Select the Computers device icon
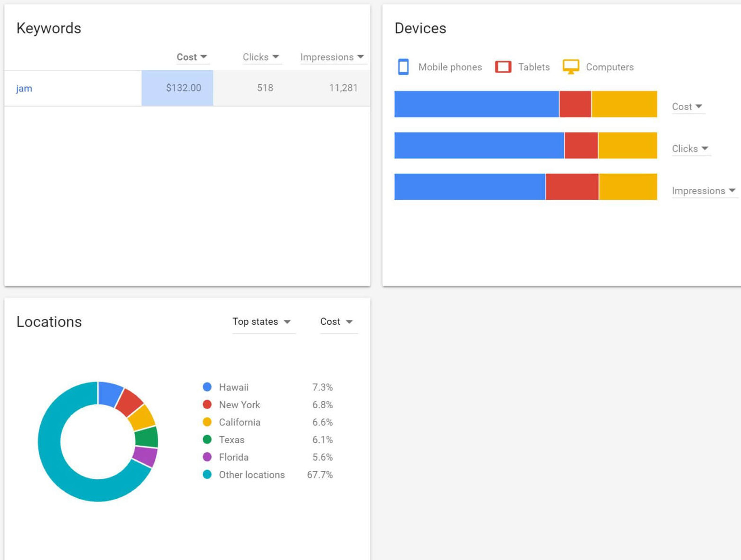Screen dimensions: 741x560 [571, 66]
